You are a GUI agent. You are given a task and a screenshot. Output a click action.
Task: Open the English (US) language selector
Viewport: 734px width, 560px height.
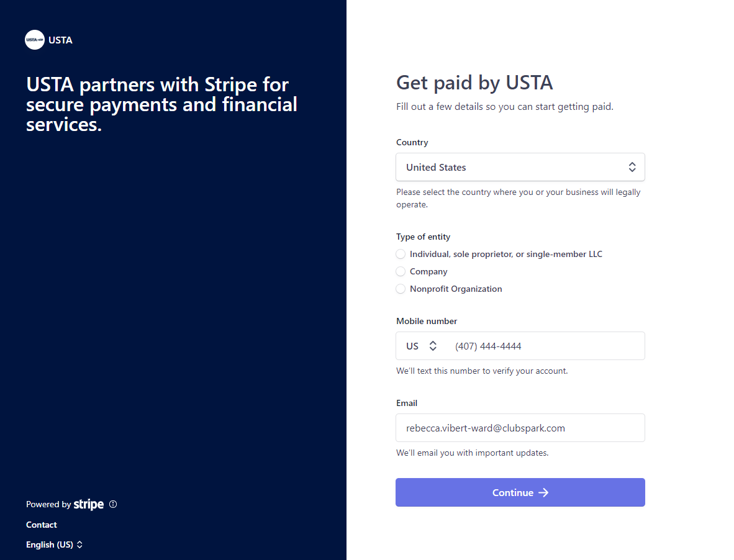54,544
